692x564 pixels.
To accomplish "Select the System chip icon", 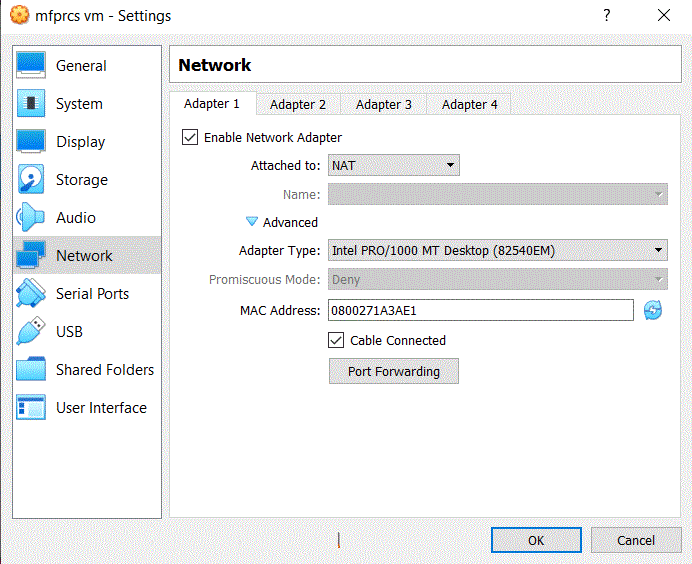I will pos(30,103).
